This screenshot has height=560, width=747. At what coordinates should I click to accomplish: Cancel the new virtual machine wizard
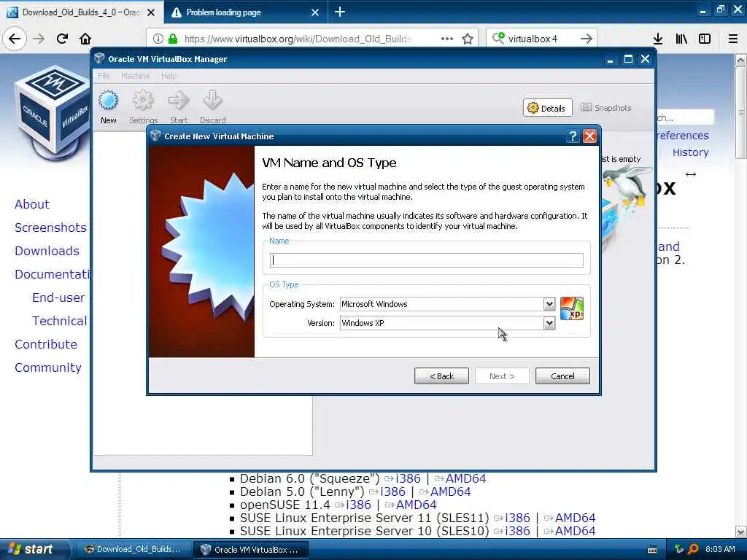pos(562,376)
